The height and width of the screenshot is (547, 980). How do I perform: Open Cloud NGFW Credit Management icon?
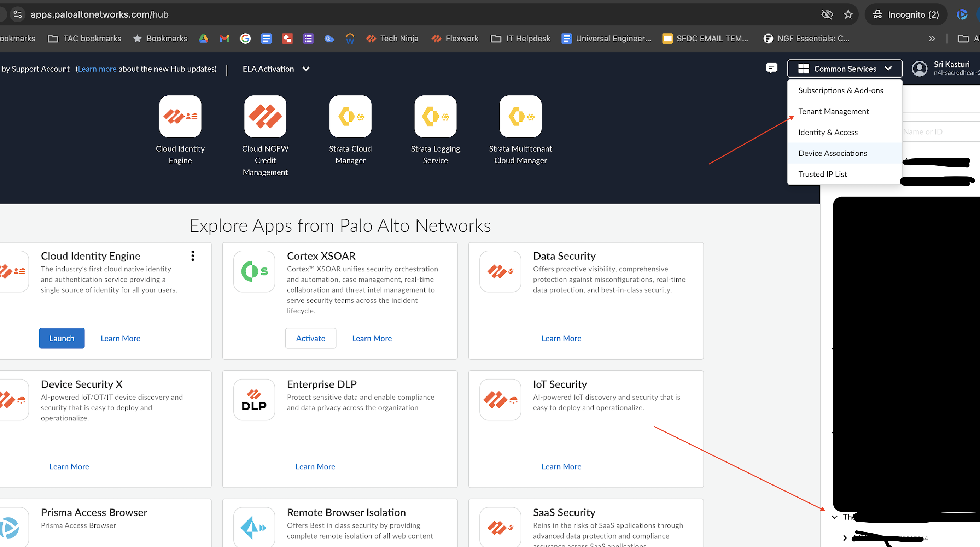click(x=265, y=116)
